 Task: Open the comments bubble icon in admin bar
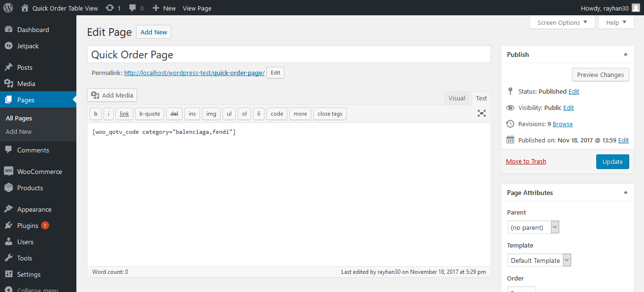[x=132, y=8]
